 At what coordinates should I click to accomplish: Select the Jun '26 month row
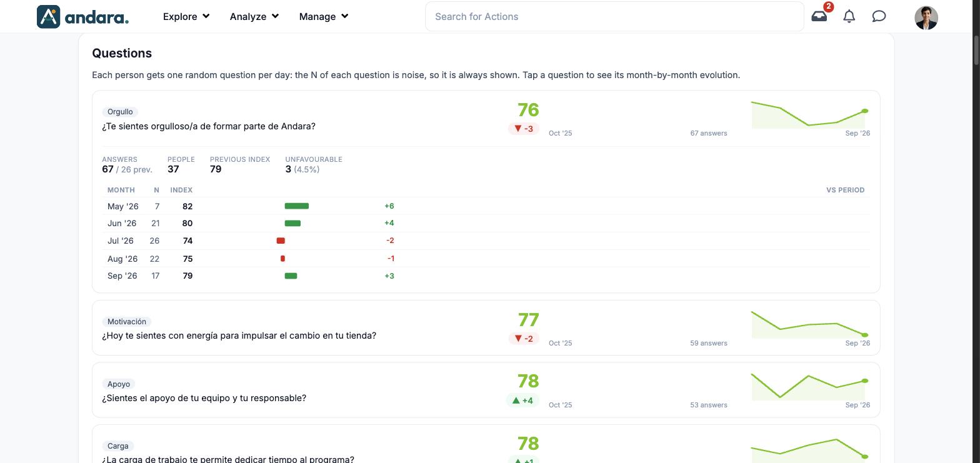tap(486, 223)
